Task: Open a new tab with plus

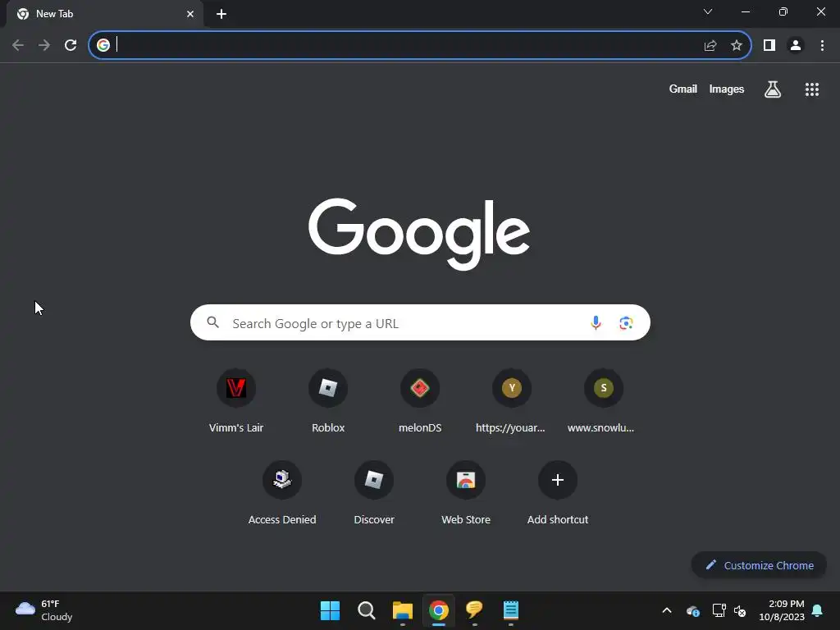Action: 221,14
